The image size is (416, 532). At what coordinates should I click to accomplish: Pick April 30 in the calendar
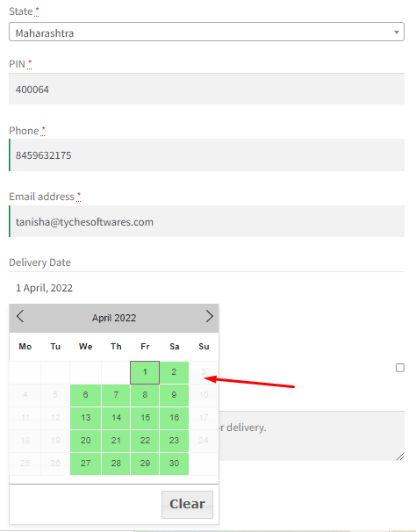pyautogui.click(x=174, y=464)
